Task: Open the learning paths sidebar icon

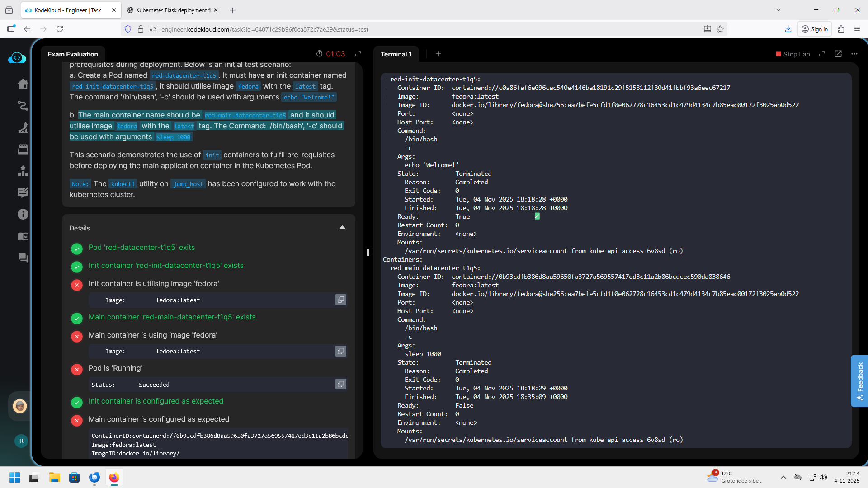Action: [23, 106]
